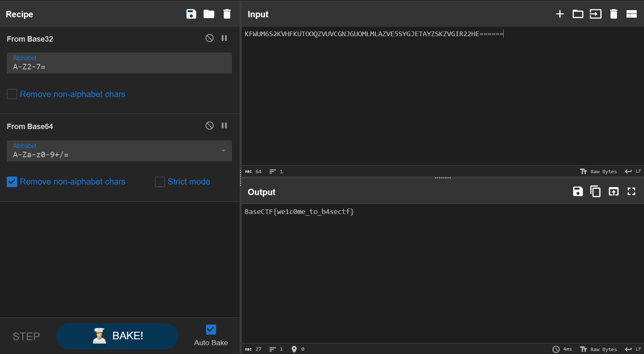The height and width of the screenshot is (354, 644).
Task: Open output character encoding Raw Bytes
Action: pos(599,349)
